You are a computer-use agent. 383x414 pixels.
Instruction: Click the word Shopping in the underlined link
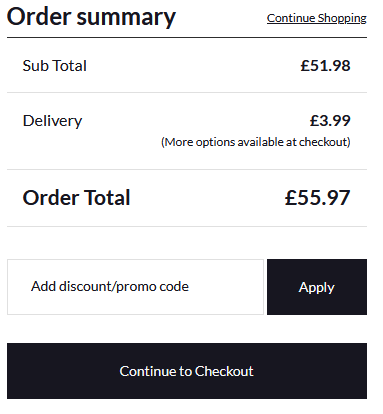point(342,18)
